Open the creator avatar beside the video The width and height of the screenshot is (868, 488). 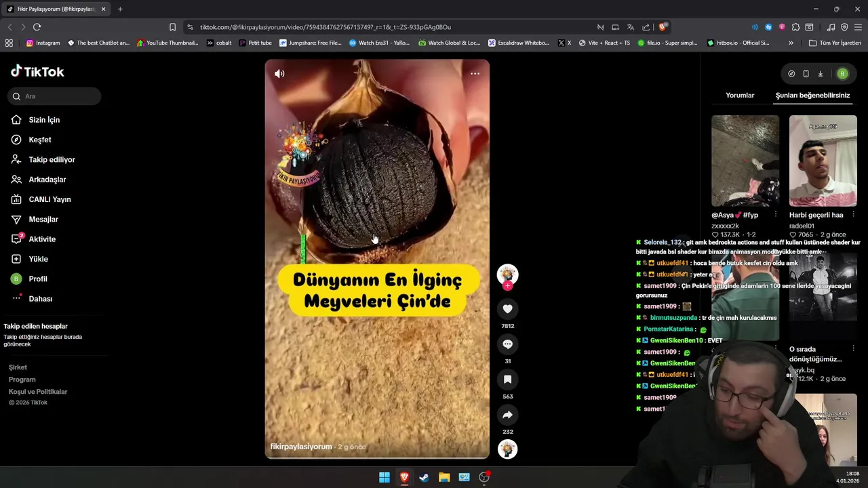(x=507, y=274)
